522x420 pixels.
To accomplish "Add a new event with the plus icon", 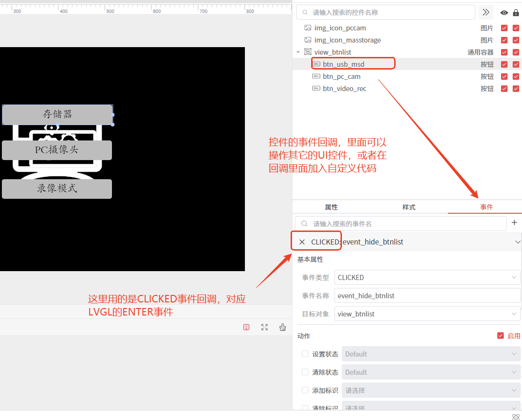I will pos(515,223).
